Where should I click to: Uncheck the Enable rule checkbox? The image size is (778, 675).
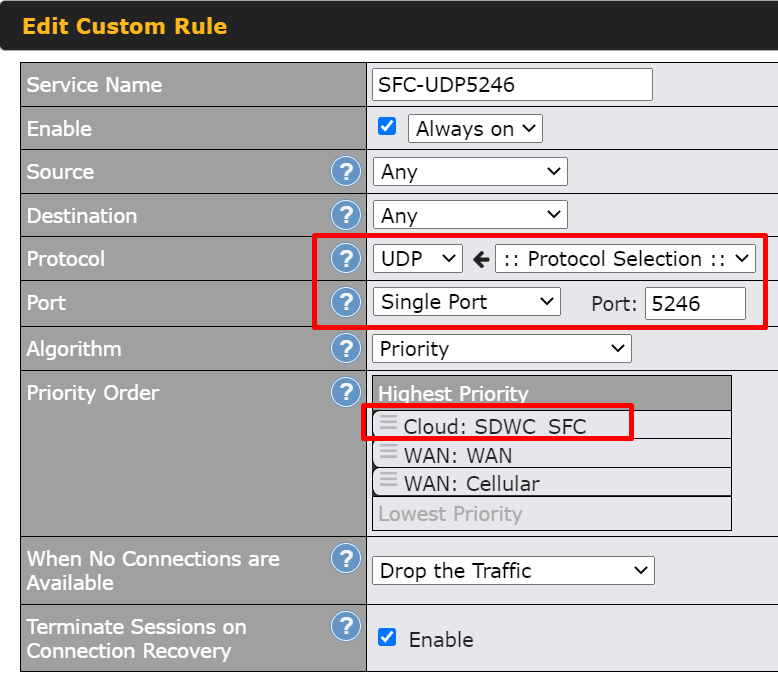[x=387, y=128]
